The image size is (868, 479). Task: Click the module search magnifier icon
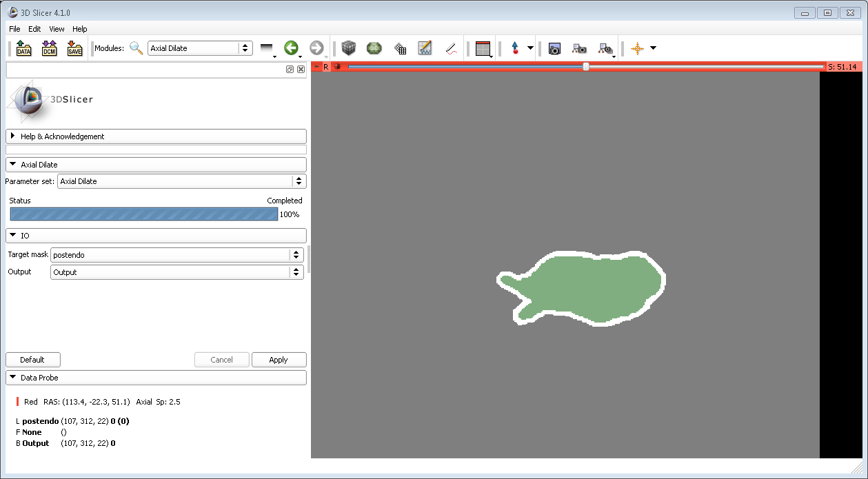point(137,48)
